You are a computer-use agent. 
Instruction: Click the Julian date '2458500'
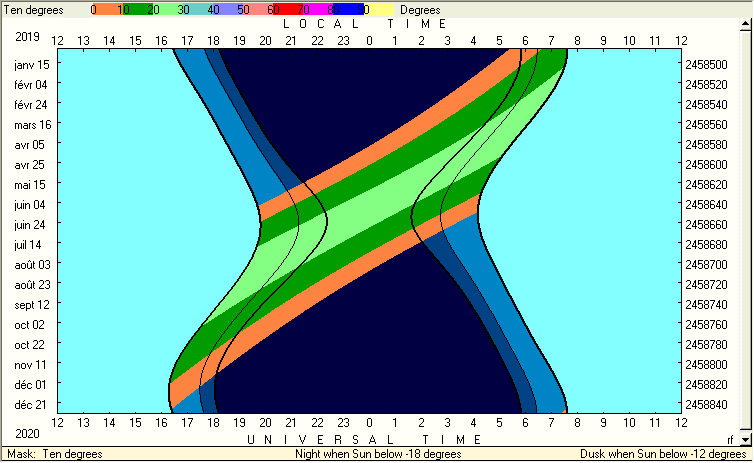(706, 65)
